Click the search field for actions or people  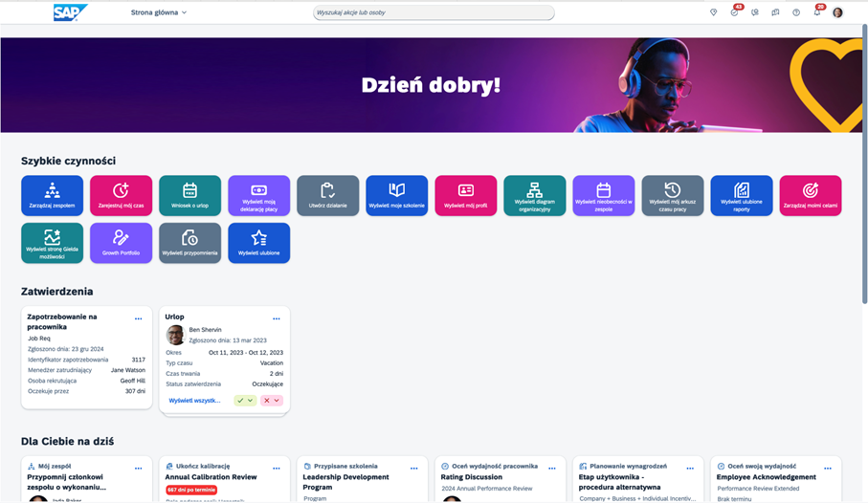(434, 12)
